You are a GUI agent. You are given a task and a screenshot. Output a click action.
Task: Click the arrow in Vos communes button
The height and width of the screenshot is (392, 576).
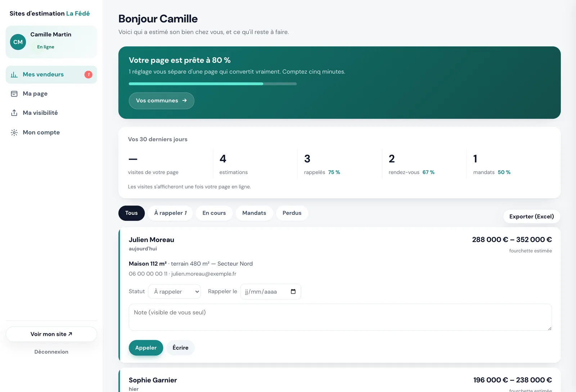click(x=184, y=100)
